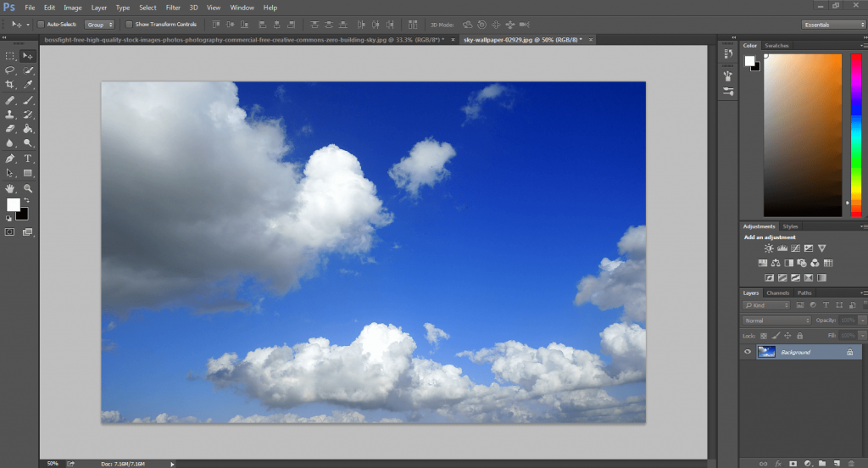Open the Filter menu

tap(173, 8)
